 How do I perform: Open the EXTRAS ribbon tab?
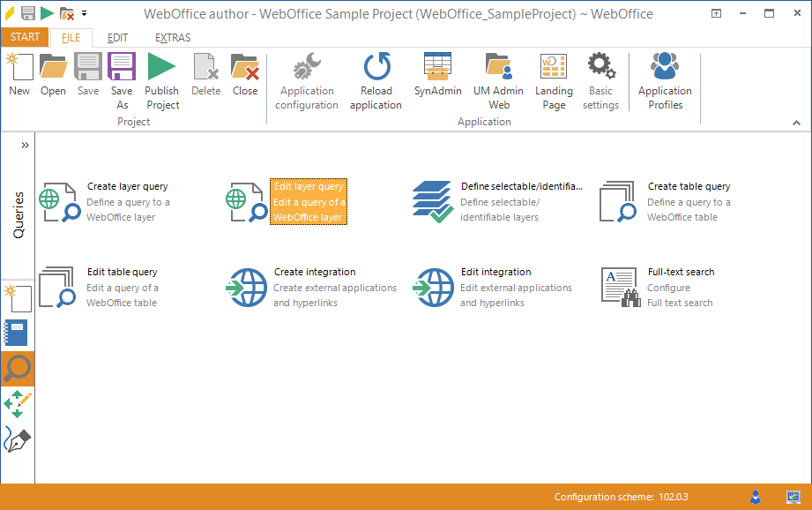tap(173, 38)
